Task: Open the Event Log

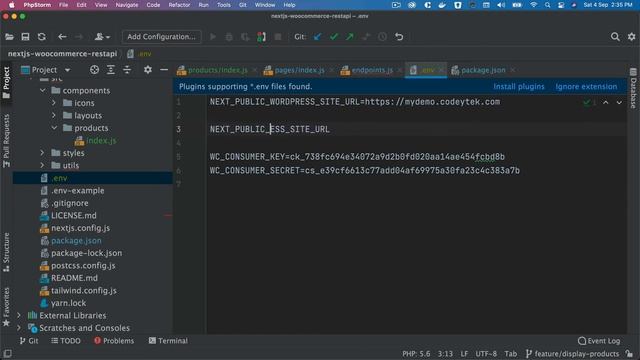Action: (x=599, y=340)
